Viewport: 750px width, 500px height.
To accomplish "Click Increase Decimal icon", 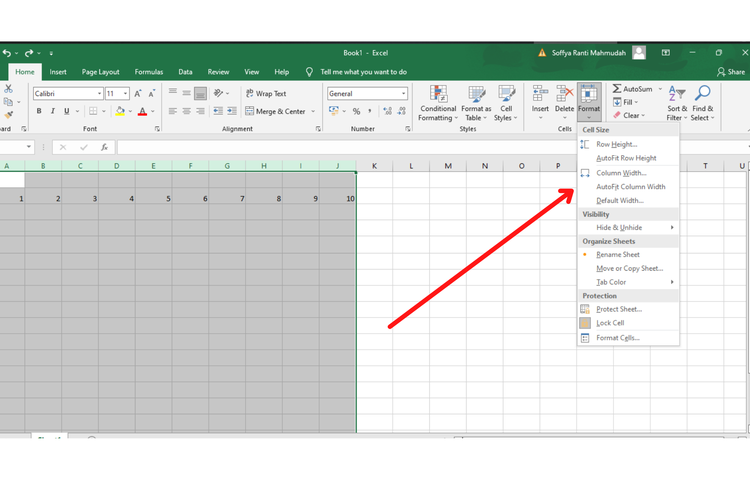I will [387, 111].
